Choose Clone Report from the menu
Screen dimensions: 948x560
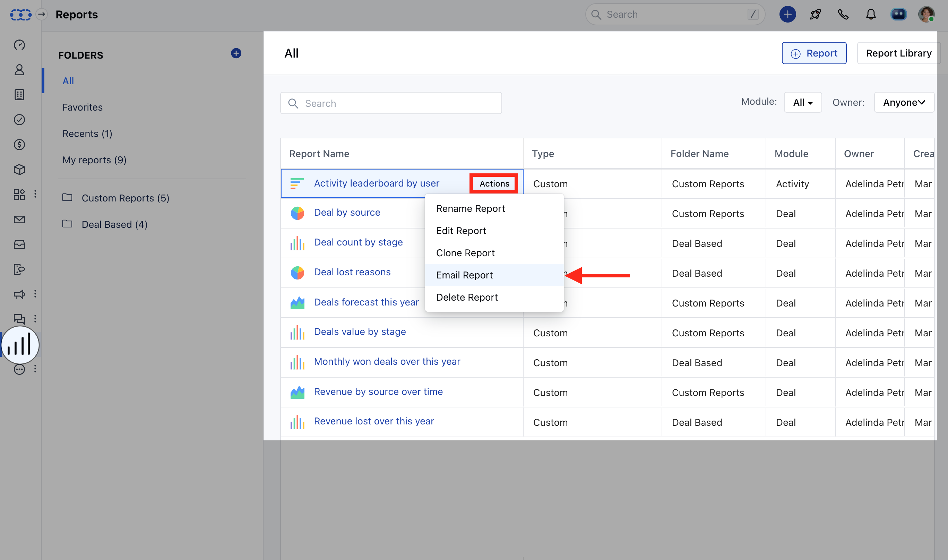point(494,253)
